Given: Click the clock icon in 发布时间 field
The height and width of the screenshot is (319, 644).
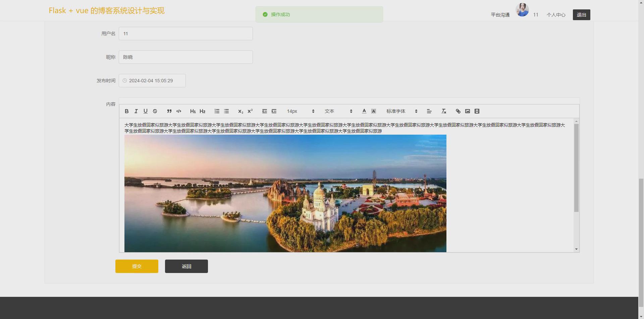Looking at the screenshot, I should (x=125, y=80).
